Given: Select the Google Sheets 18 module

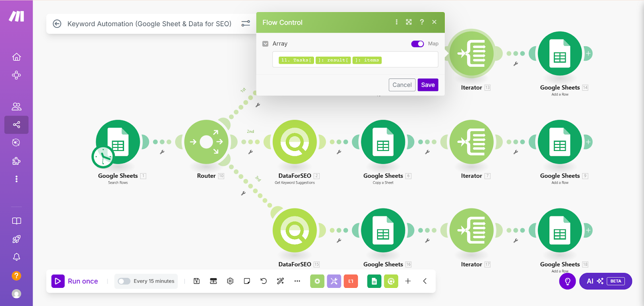Looking at the screenshot, I should pos(560,230).
